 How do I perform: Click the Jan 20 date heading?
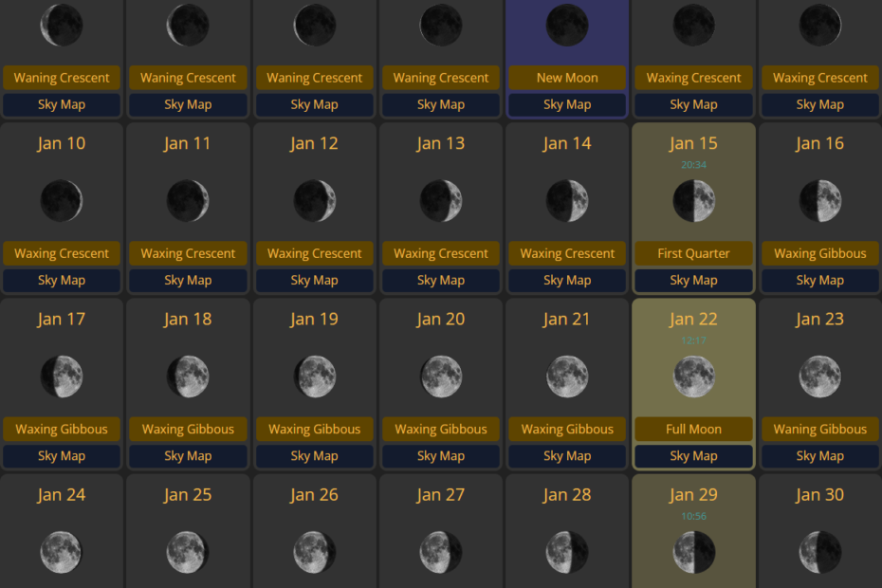[441, 319]
